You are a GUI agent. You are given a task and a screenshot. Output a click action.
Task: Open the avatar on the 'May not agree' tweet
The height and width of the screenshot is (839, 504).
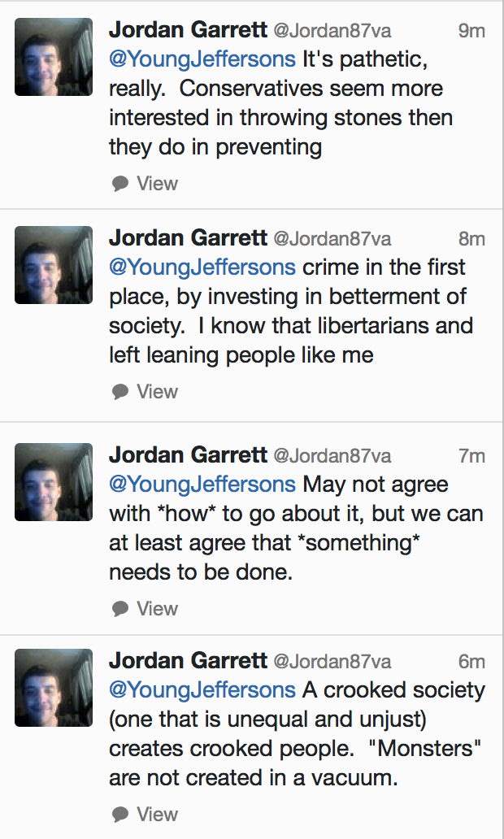click(x=54, y=482)
